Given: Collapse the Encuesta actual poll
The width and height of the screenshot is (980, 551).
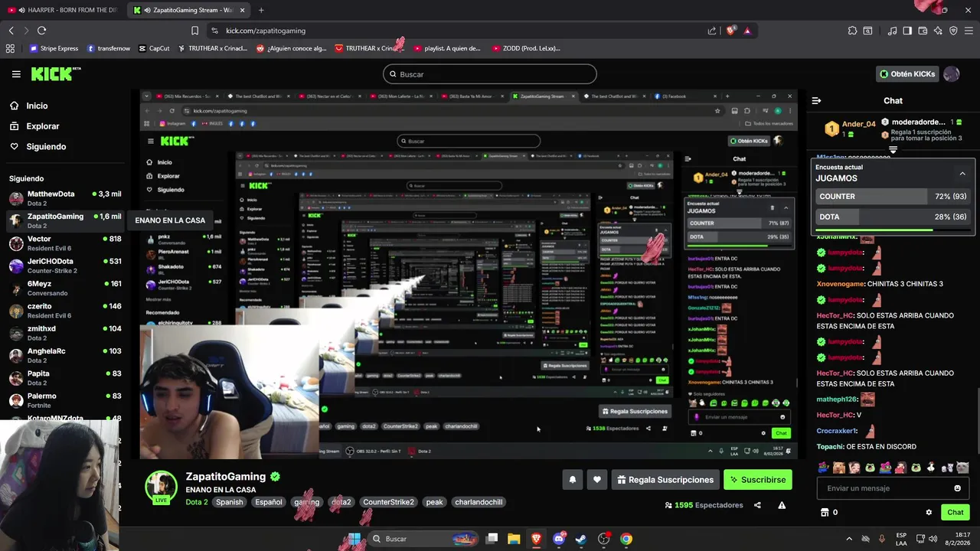Looking at the screenshot, I should tap(962, 174).
